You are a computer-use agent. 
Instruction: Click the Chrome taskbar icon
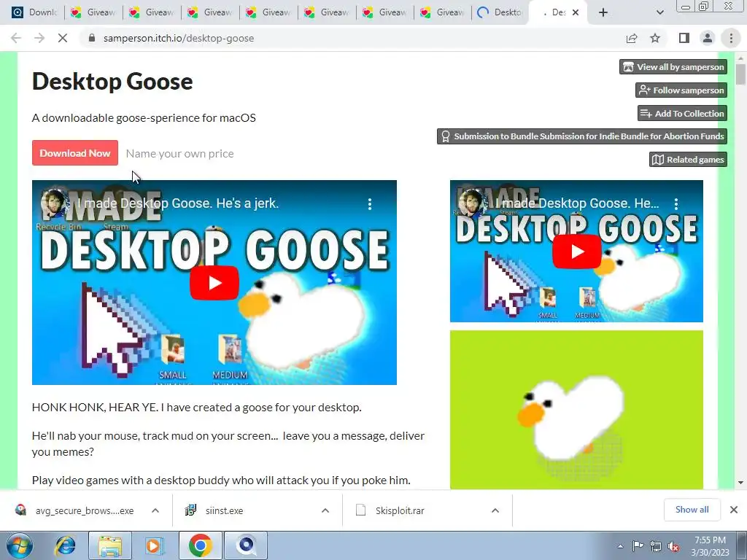[x=200, y=545]
